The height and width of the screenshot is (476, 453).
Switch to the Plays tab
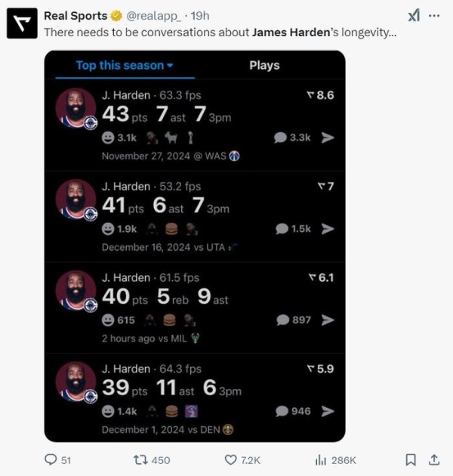pyautogui.click(x=264, y=65)
